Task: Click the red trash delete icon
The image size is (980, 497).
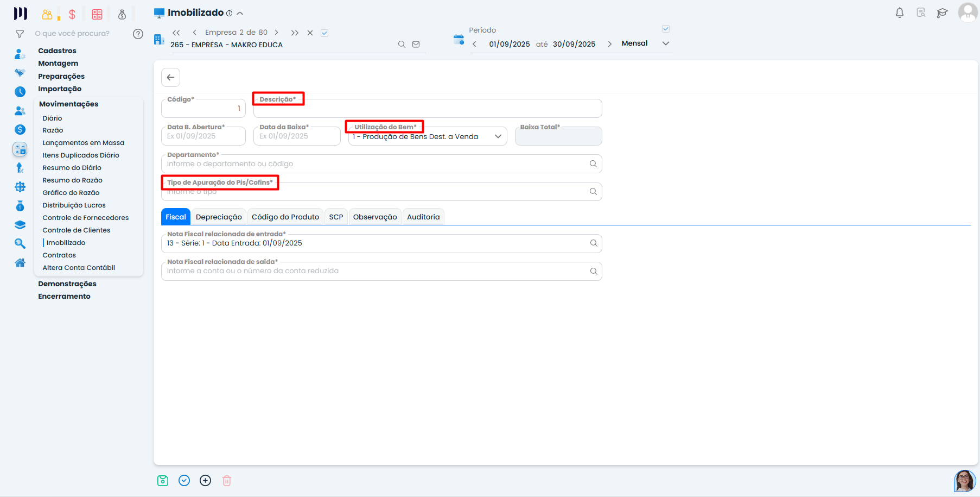Action: tap(227, 481)
